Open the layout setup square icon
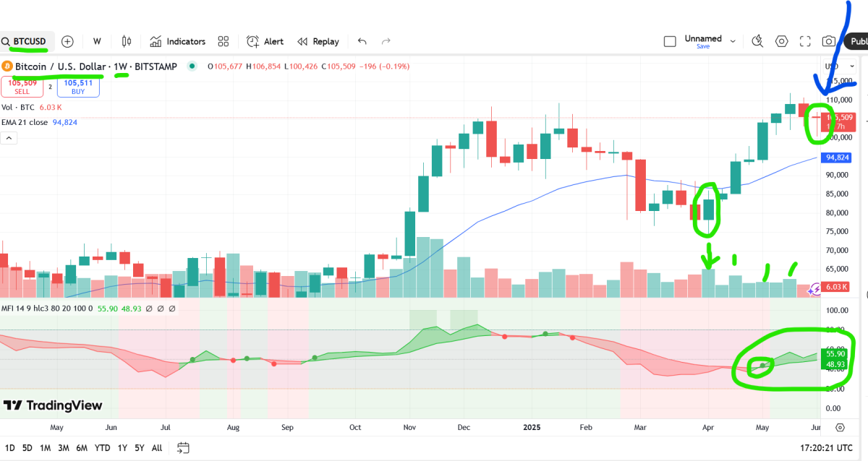868x461 pixels. [x=670, y=41]
